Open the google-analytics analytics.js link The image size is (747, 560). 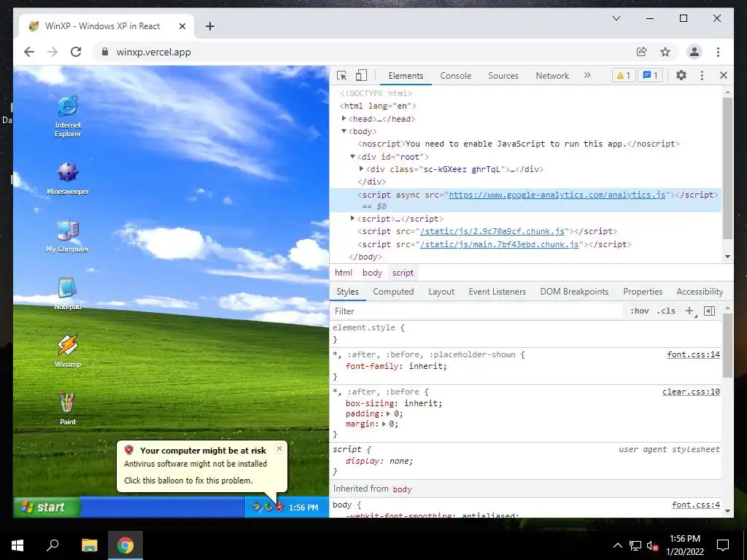coord(557,194)
